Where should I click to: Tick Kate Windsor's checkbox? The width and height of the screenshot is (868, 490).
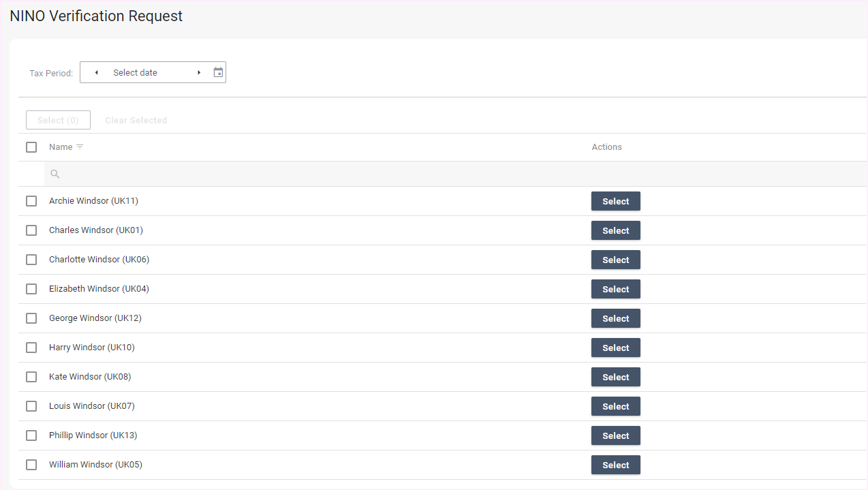[x=31, y=377]
